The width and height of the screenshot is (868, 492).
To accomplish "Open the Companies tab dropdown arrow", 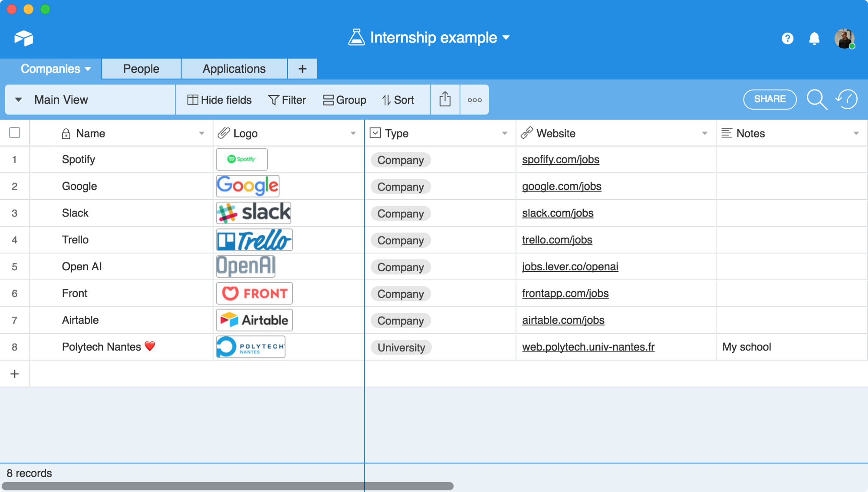I will point(88,69).
